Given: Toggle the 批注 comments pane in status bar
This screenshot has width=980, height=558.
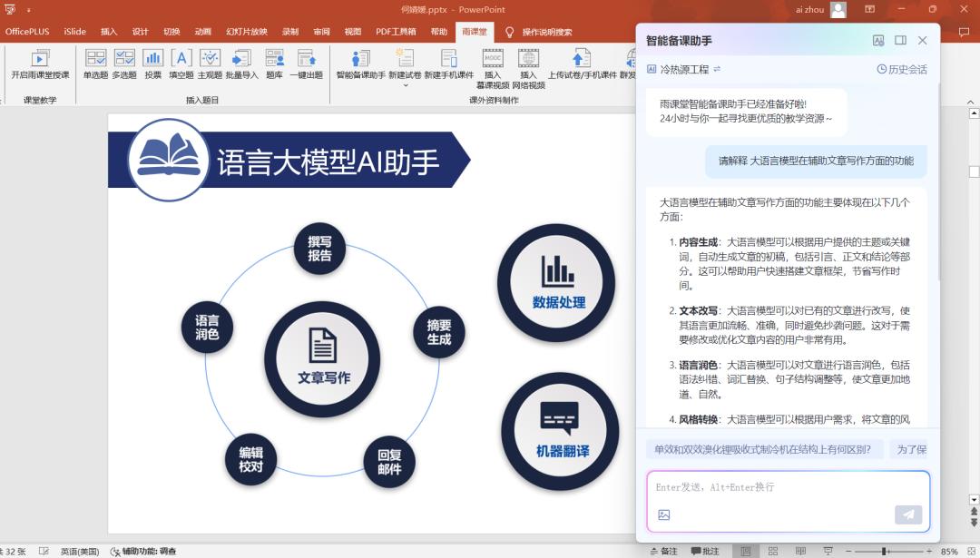Looking at the screenshot, I should (x=705, y=551).
